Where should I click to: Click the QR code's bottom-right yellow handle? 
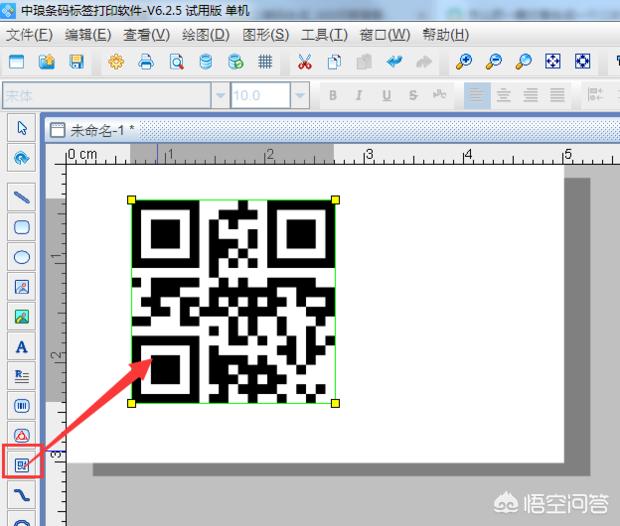[x=335, y=403]
